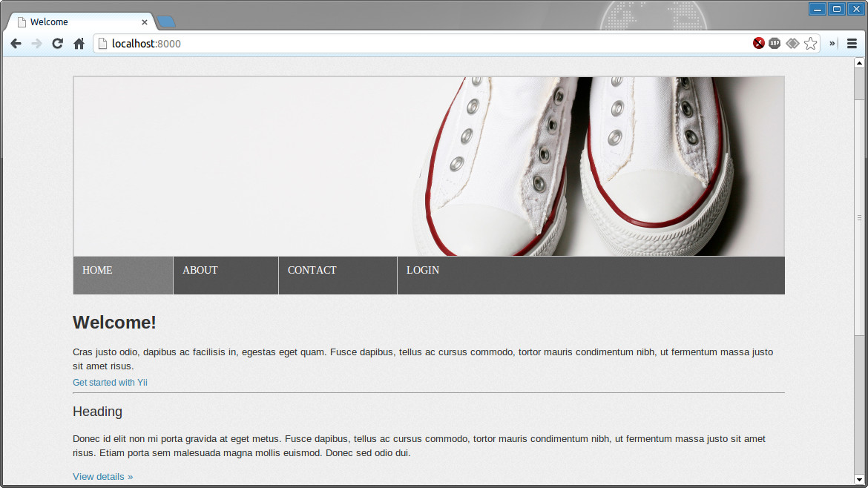The height and width of the screenshot is (488, 868).
Task: Go to the browser home page
Action: point(79,44)
